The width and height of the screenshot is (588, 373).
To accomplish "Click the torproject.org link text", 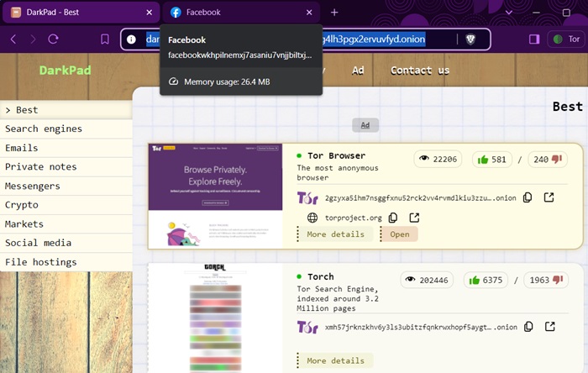I will pos(354,218).
